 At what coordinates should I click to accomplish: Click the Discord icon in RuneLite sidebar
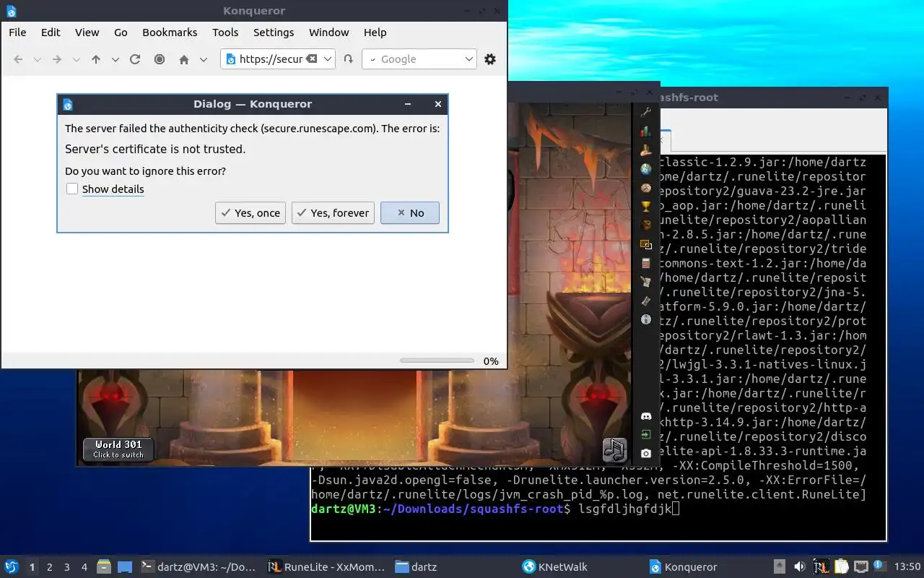(x=646, y=416)
